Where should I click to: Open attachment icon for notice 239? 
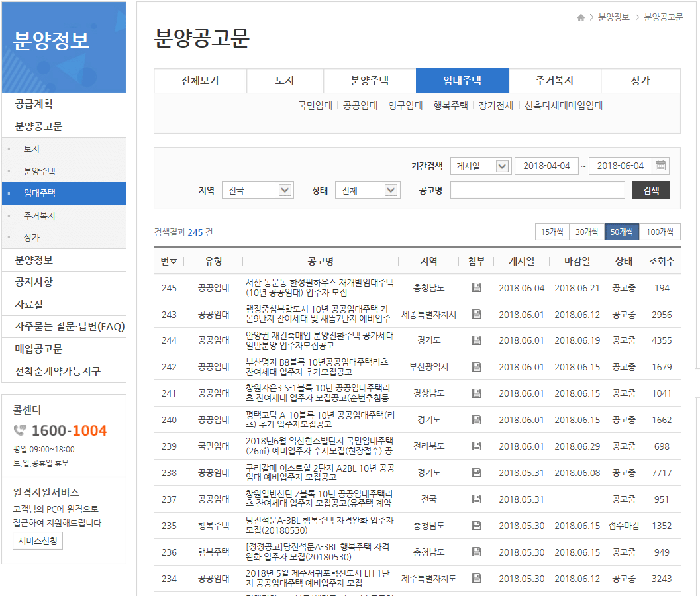(477, 446)
